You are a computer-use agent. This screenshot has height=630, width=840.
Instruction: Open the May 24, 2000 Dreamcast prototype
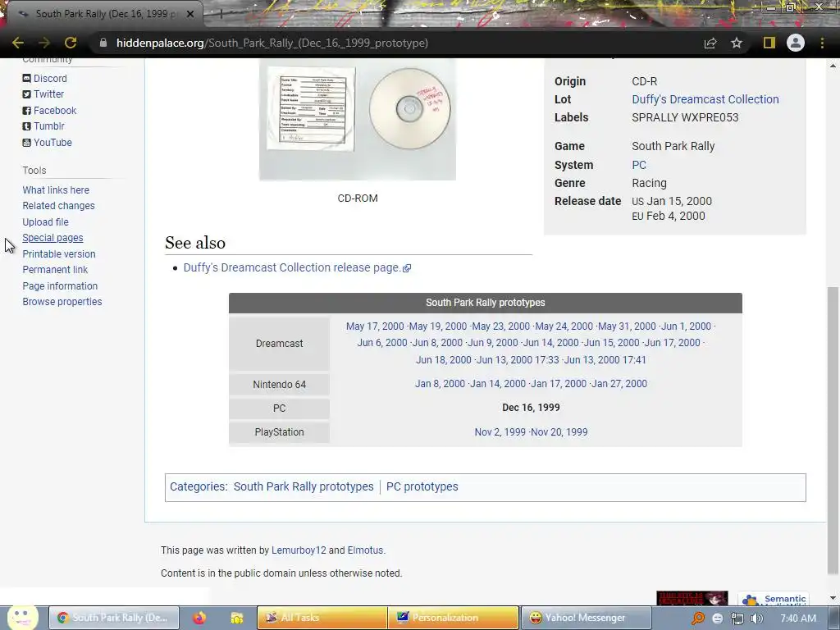pos(564,326)
